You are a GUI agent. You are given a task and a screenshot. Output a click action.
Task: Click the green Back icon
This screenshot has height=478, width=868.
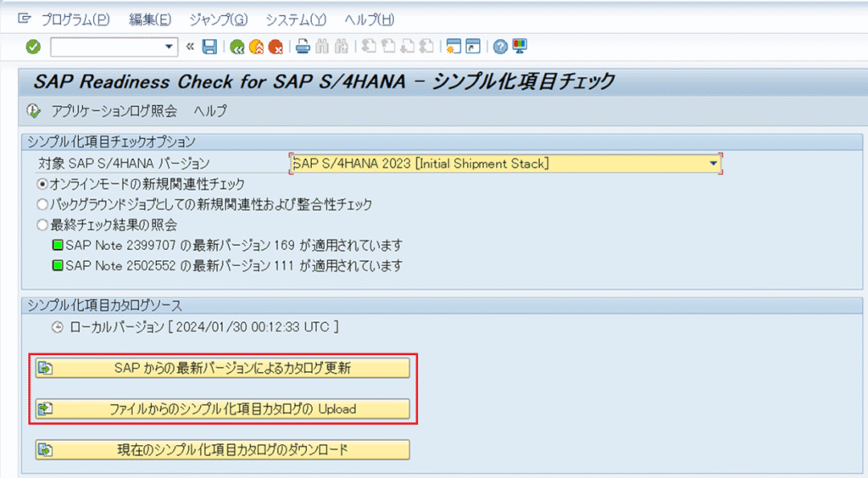[237, 47]
